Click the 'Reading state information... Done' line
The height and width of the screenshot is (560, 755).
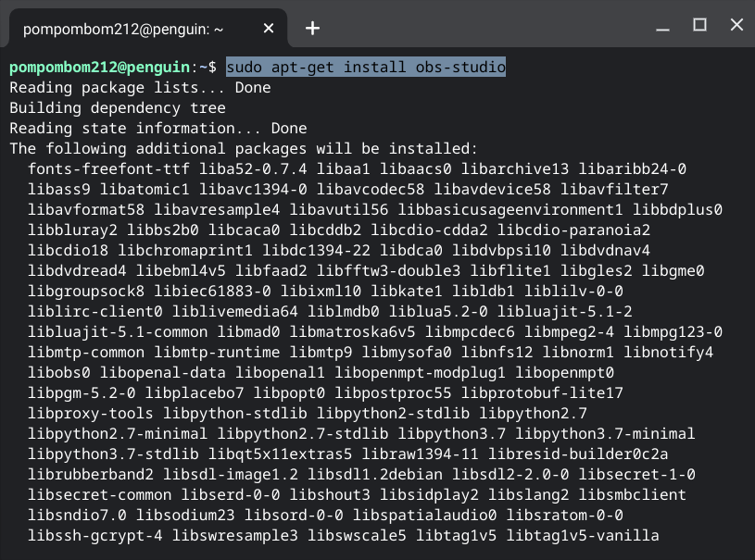[x=157, y=128]
